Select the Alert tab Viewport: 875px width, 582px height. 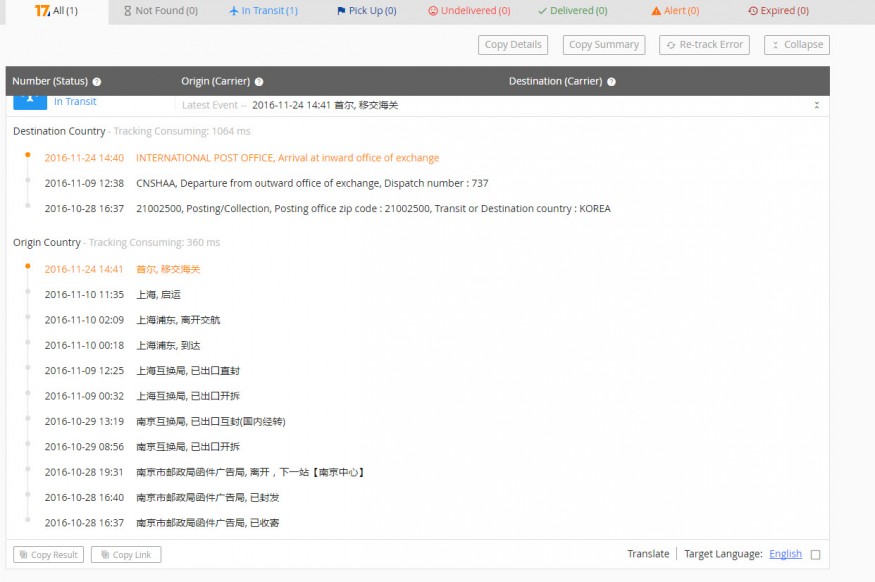(x=675, y=11)
